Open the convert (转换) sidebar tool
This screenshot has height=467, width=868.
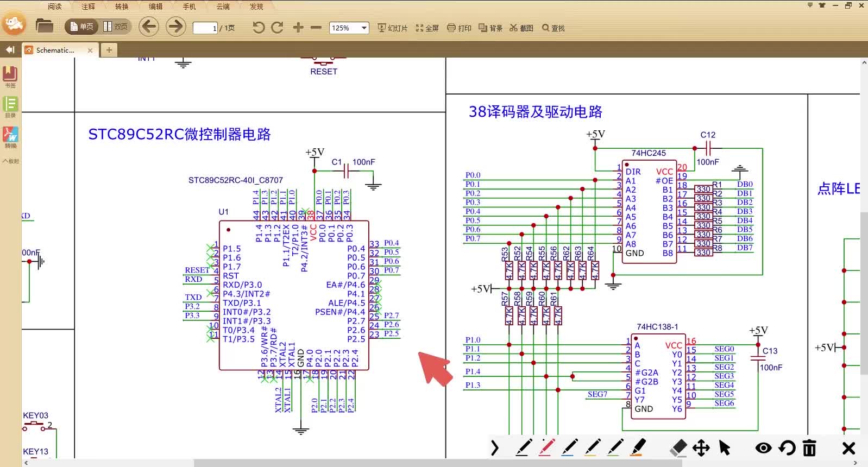click(10, 137)
